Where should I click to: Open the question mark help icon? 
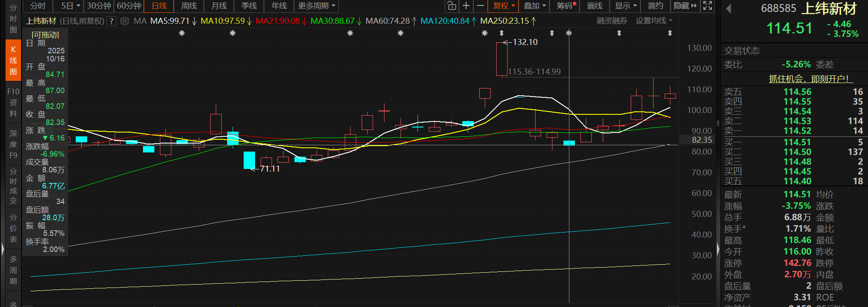pos(111,21)
